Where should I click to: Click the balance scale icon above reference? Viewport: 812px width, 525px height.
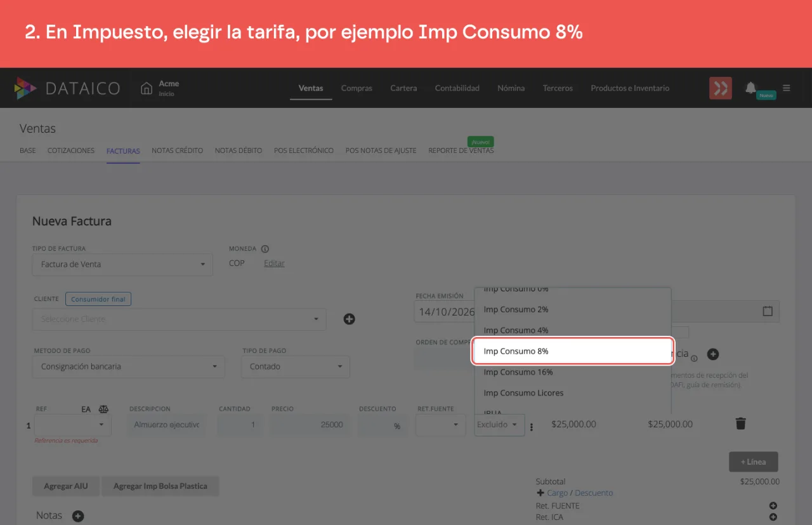point(103,409)
